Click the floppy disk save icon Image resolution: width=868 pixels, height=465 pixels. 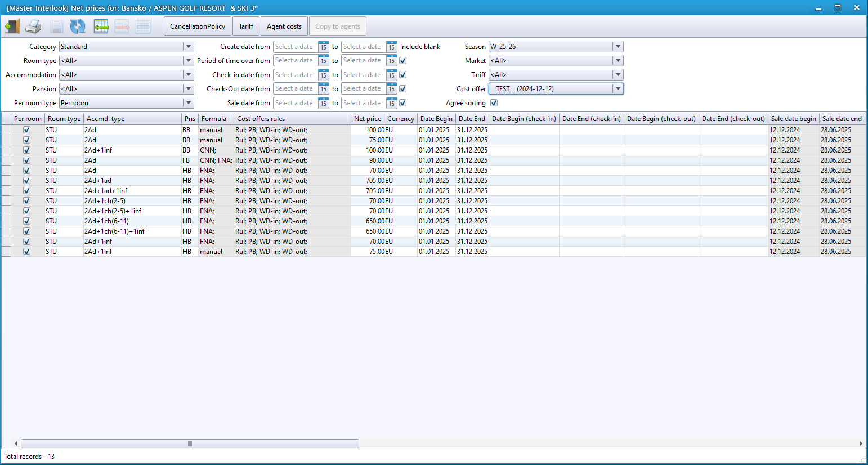coord(57,26)
